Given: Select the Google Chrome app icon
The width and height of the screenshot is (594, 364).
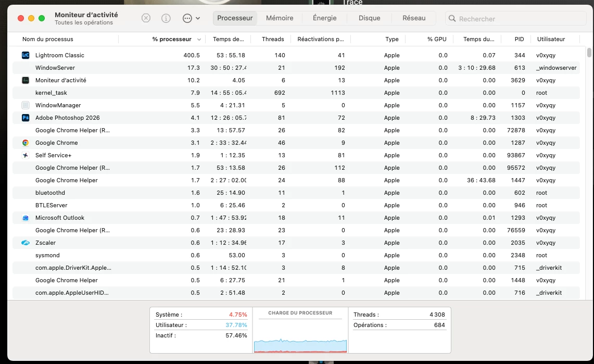Looking at the screenshot, I should click(26, 142).
